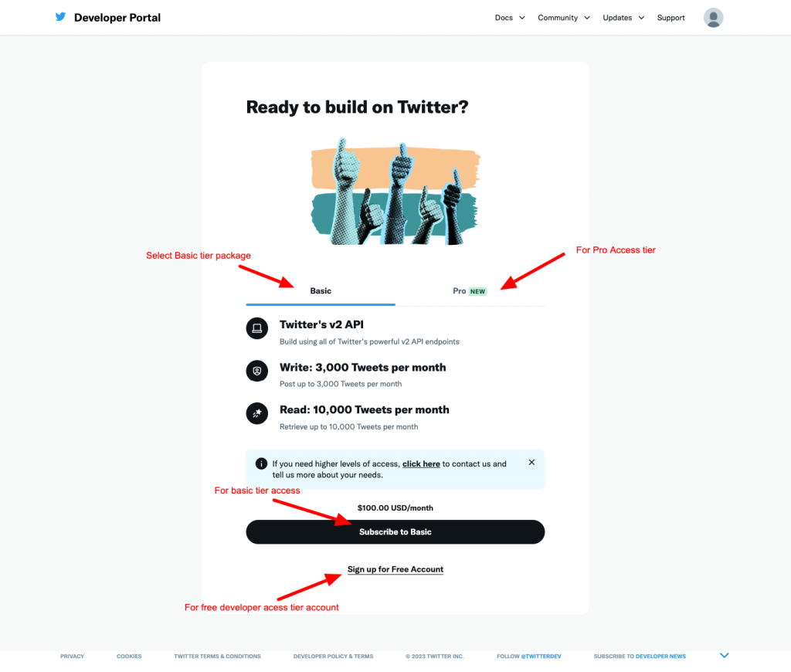Open Sign up for Free Account
This screenshot has width=791, height=672.
(x=395, y=569)
